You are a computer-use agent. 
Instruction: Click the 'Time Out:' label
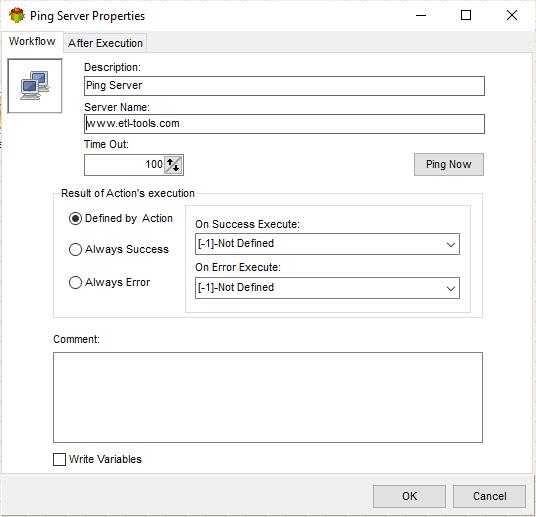click(x=106, y=144)
